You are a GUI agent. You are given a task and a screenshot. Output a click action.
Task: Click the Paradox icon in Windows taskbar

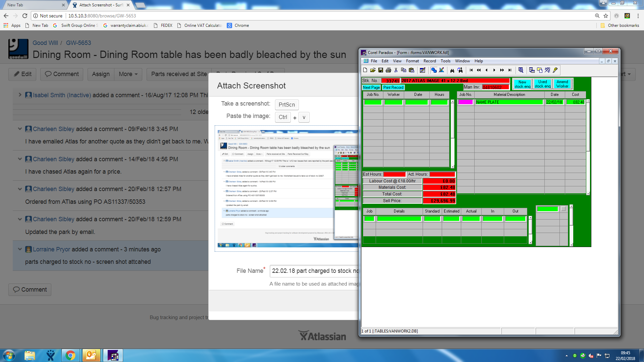point(113,355)
